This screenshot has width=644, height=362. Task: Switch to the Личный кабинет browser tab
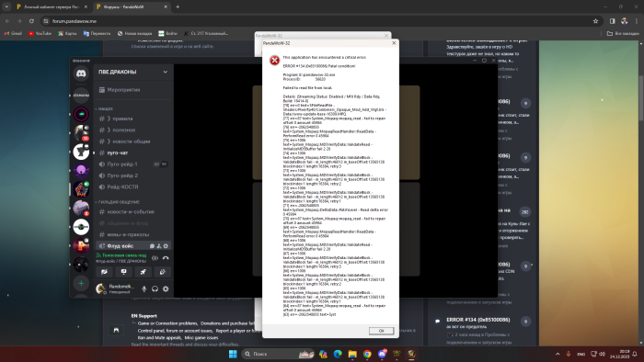(x=51, y=7)
